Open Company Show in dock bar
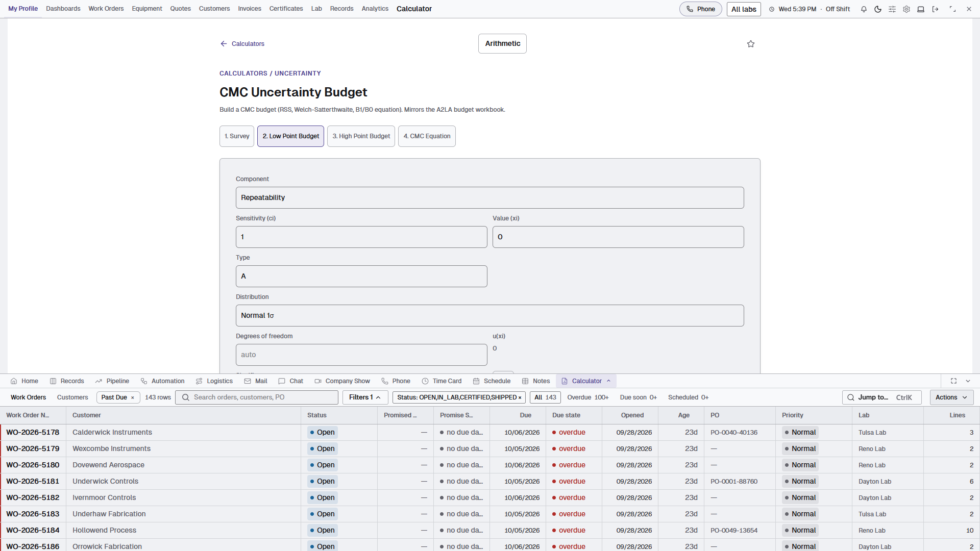The image size is (980, 551). [x=342, y=381]
